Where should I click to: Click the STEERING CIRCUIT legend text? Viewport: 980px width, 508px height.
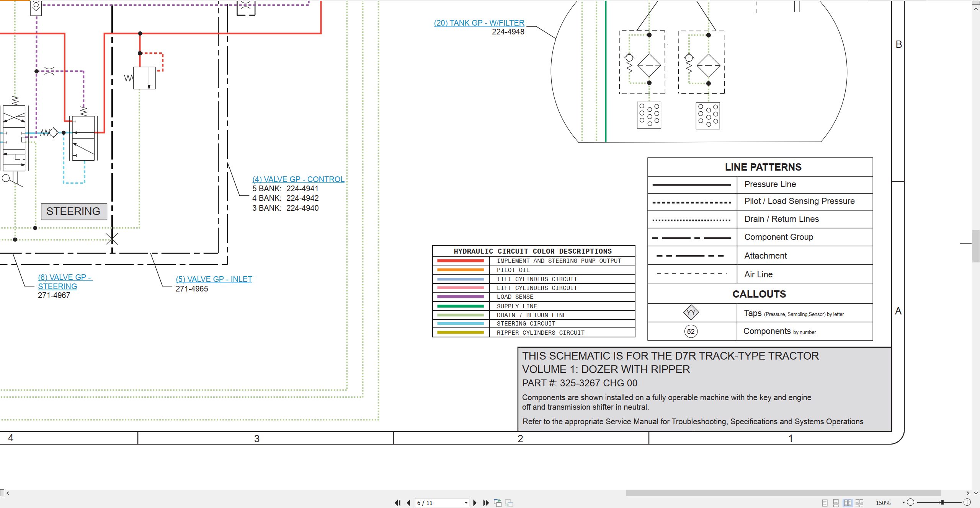tap(526, 324)
